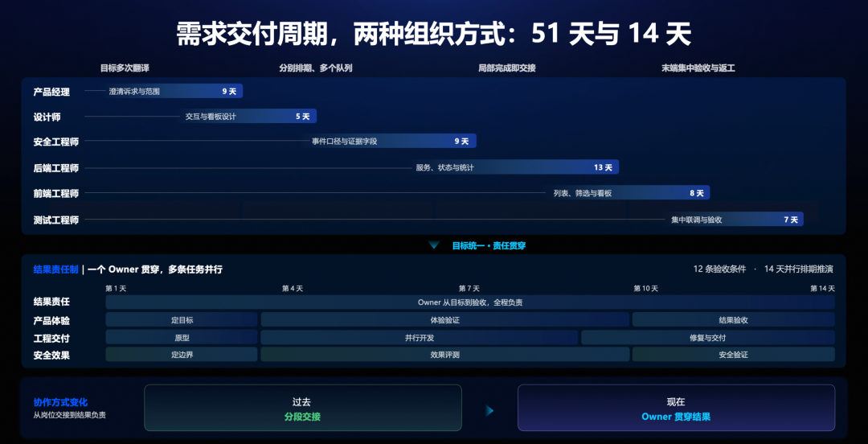The height and width of the screenshot is (444, 868).
Task: Click the heading 局部完成即交接
Action: (506, 68)
